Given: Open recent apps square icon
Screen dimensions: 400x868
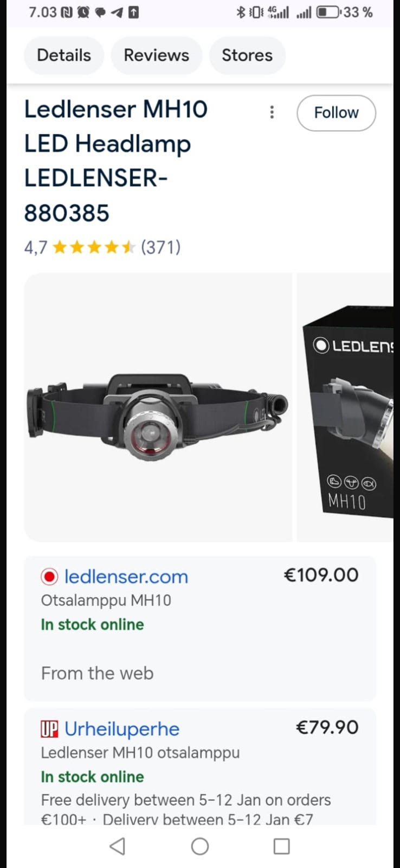Looking at the screenshot, I should click(x=281, y=846).
